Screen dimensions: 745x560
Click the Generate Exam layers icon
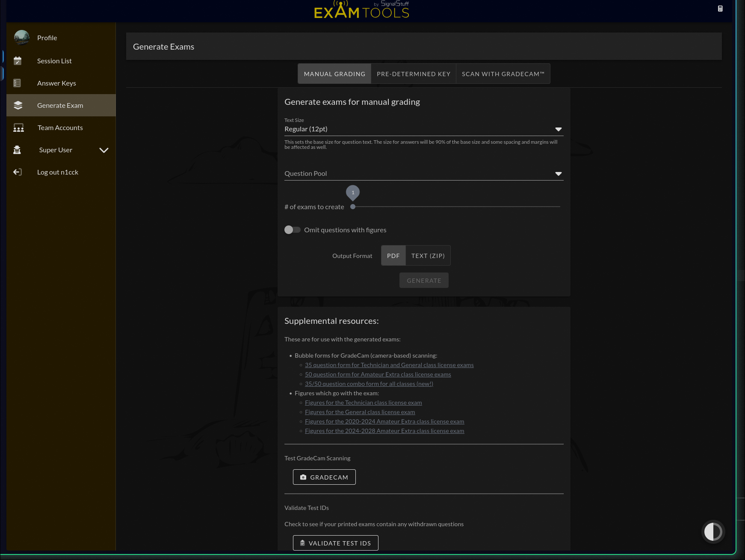pos(18,105)
